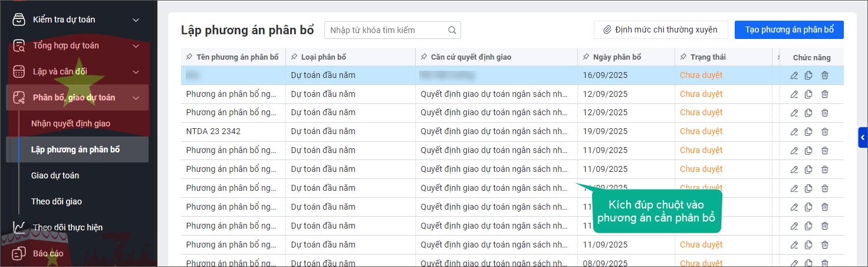Click pin icon beside Căn cứ quyết định giao

pos(424,57)
